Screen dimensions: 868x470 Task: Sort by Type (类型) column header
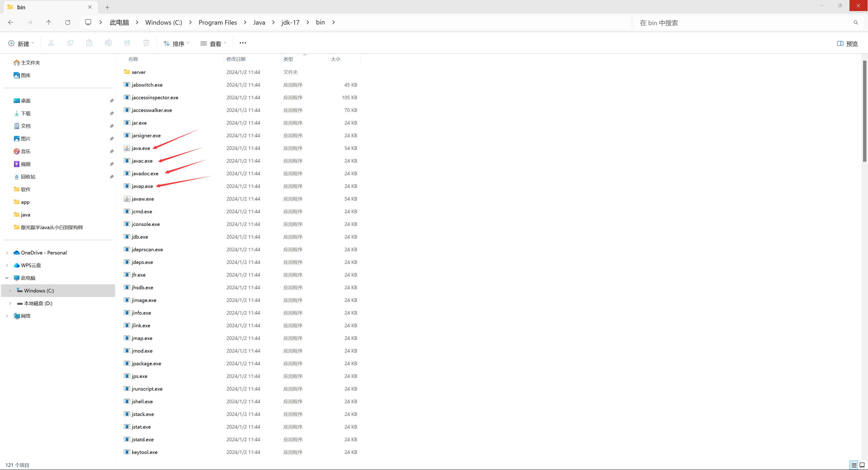(x=288, y=59)
